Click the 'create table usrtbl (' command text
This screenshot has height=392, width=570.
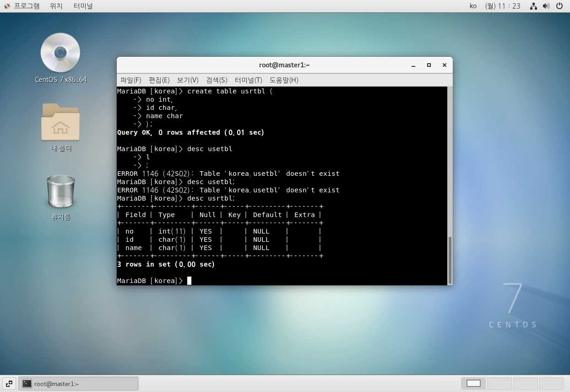230,91
